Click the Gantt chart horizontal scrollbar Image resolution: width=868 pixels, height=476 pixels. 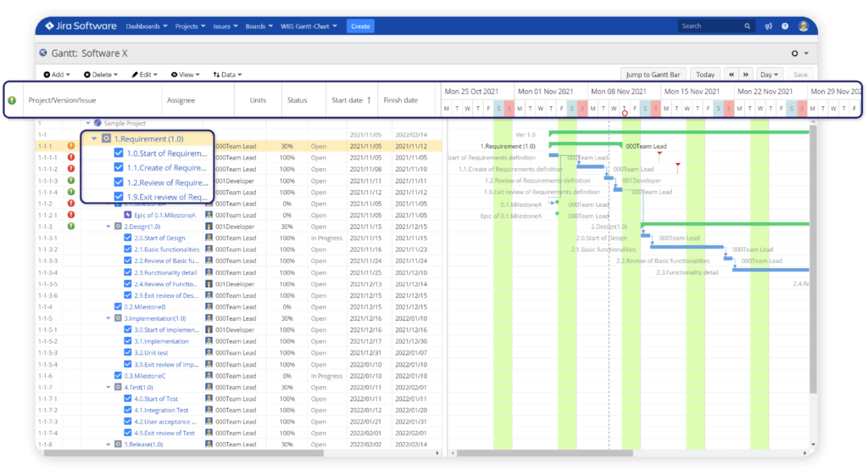545,453
